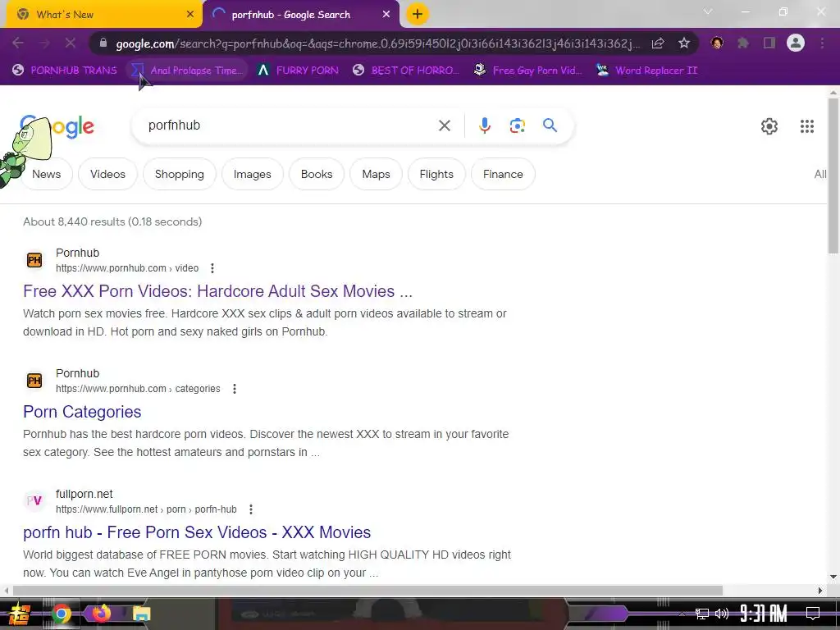Open the porfn hub - Free Porn result
This screenshot has width=840, height=630.
pos(197,532)
